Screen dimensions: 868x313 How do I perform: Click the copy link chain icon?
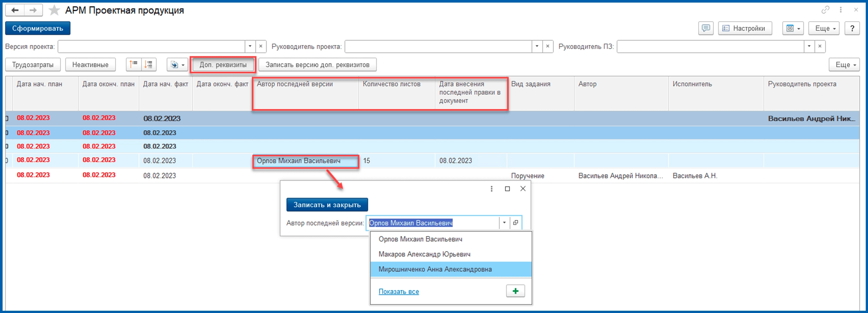tap(825, 10)
